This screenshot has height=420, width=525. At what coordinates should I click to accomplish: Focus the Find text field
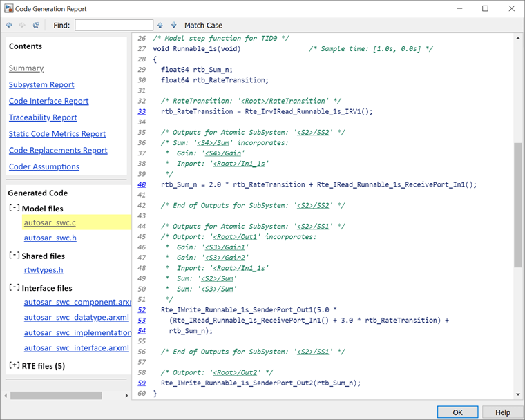[114, 25]
